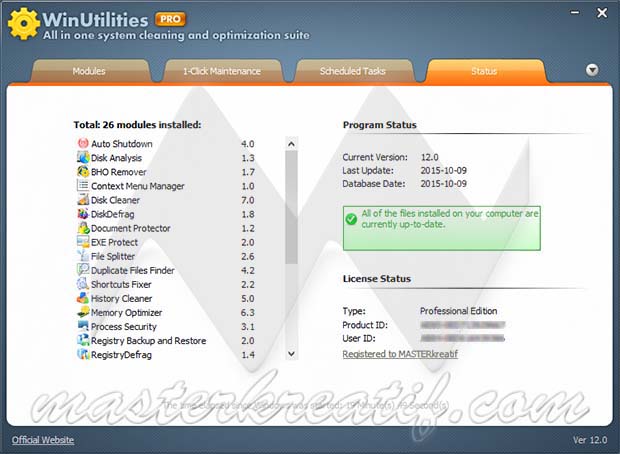Click the up-to-date status message box
The image size is (620, 454).
tap(442, 228)
